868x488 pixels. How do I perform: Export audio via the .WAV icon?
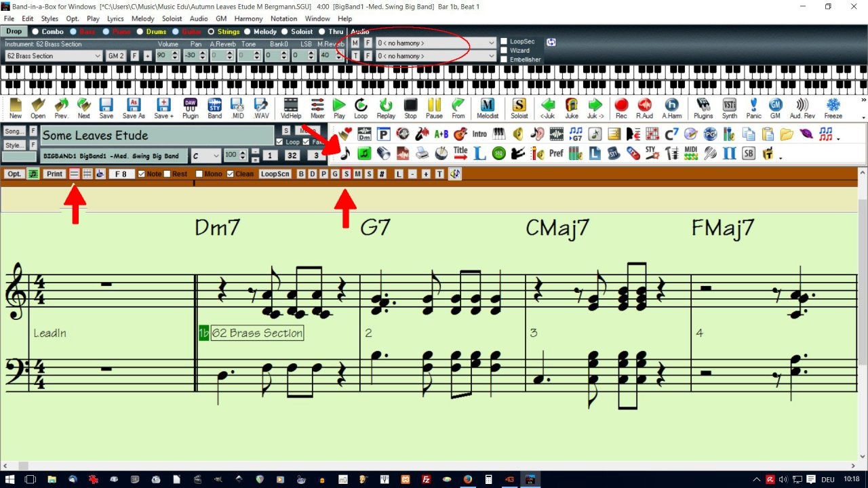click(x=261, y=108)
